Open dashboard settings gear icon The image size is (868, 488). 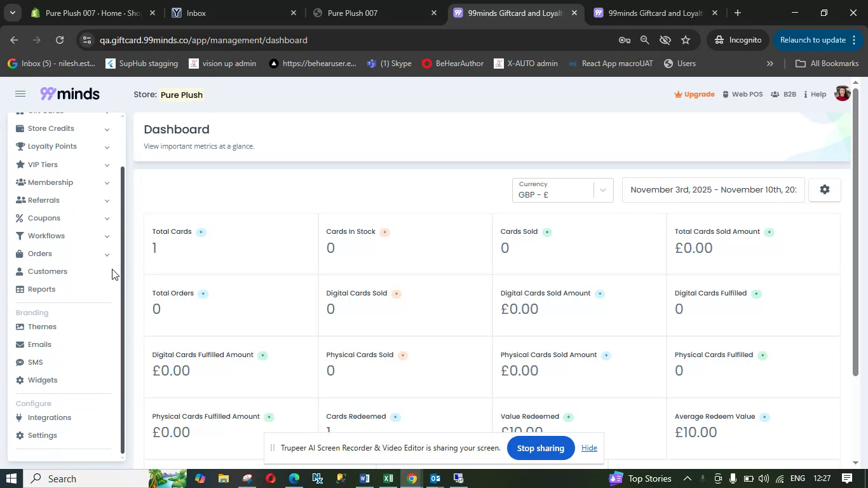tap(825, 189)
